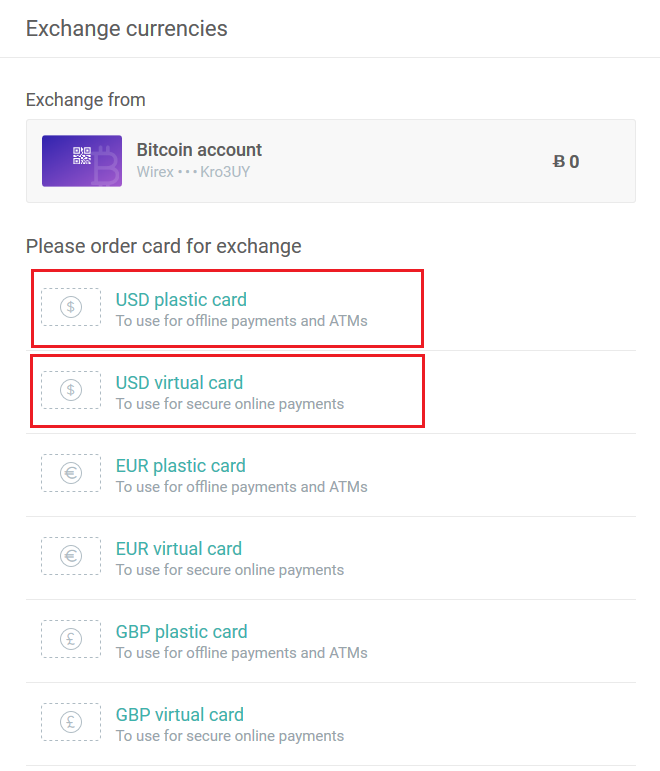
Task: Select the USD plastic card dollar icon
Action: (71, 307)
